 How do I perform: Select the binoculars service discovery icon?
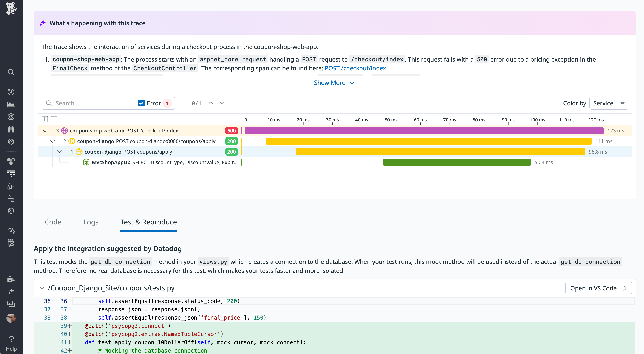(x=11, y=129)
